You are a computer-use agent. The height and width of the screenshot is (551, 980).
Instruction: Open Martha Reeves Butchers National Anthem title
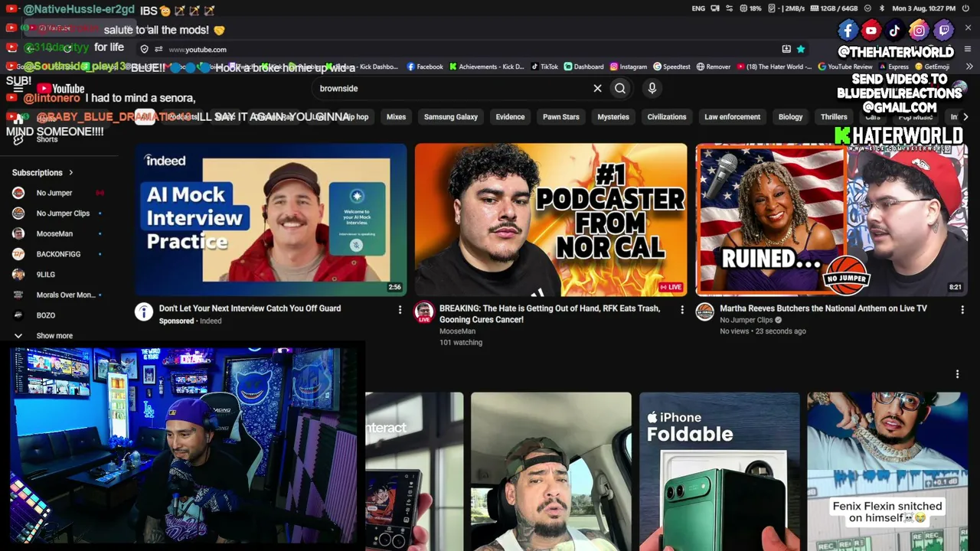(823, 308)
